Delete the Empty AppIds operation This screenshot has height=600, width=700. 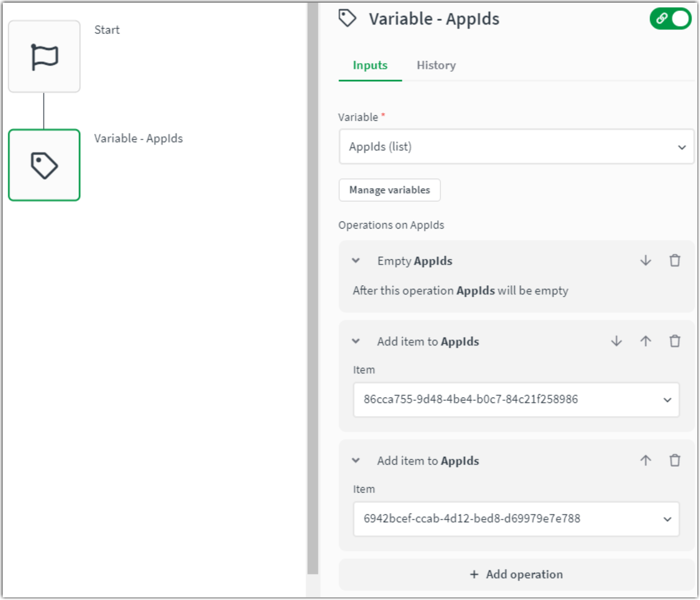click(x=675, y=261)
